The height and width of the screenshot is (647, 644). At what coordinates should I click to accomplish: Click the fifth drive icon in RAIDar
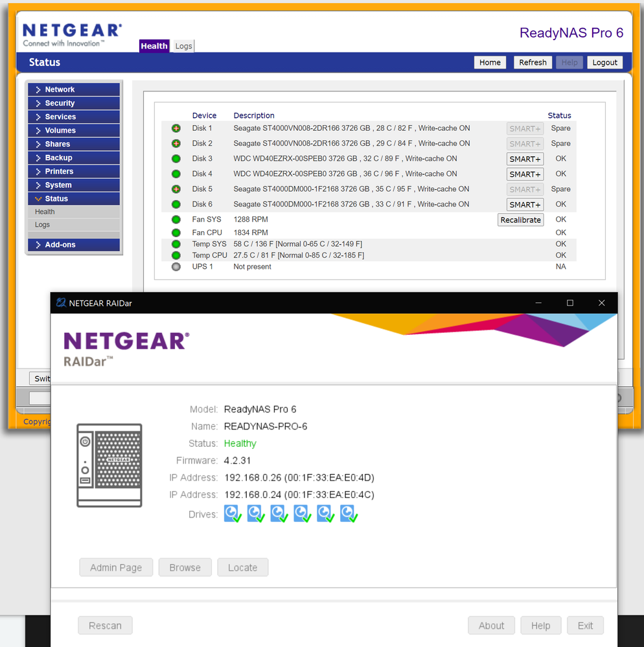pos(326,514)
